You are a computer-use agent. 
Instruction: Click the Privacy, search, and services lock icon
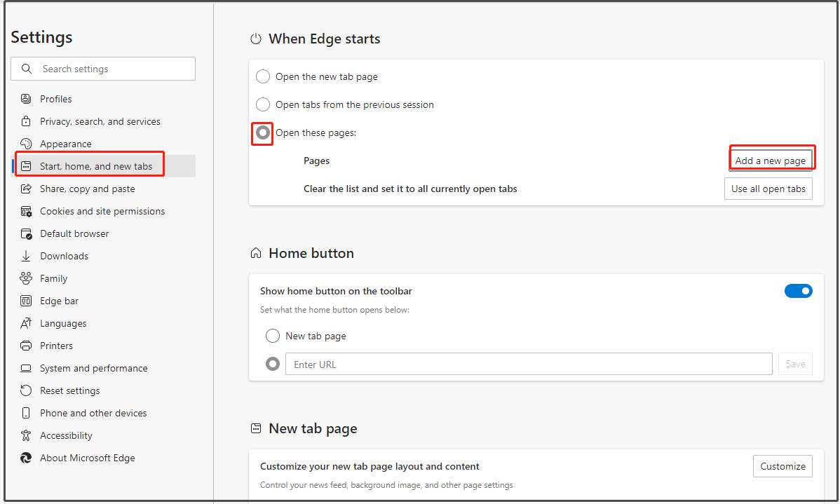pos(26,121)
